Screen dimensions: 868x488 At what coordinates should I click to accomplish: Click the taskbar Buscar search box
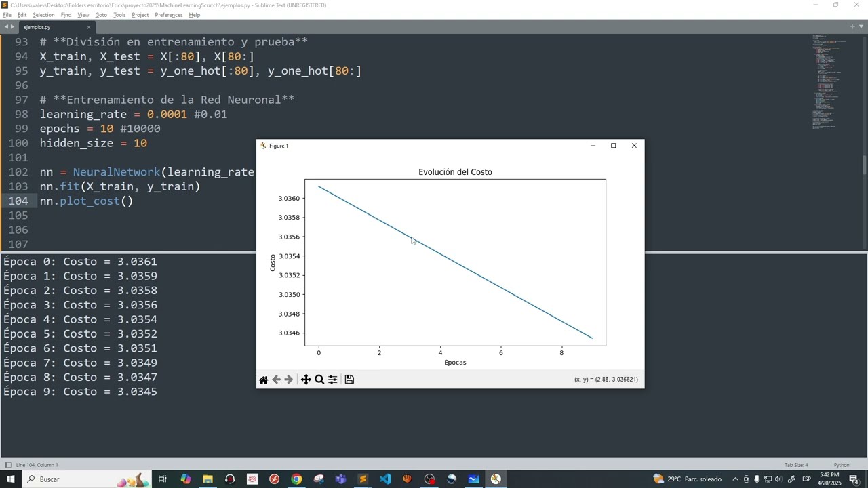pyautogui.click(x=86, y=479)
